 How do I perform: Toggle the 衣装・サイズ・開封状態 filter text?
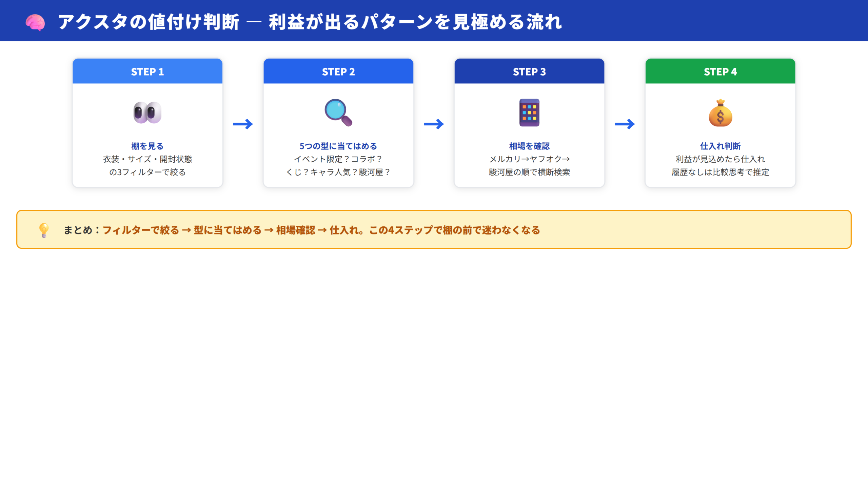tap(147, 159)
